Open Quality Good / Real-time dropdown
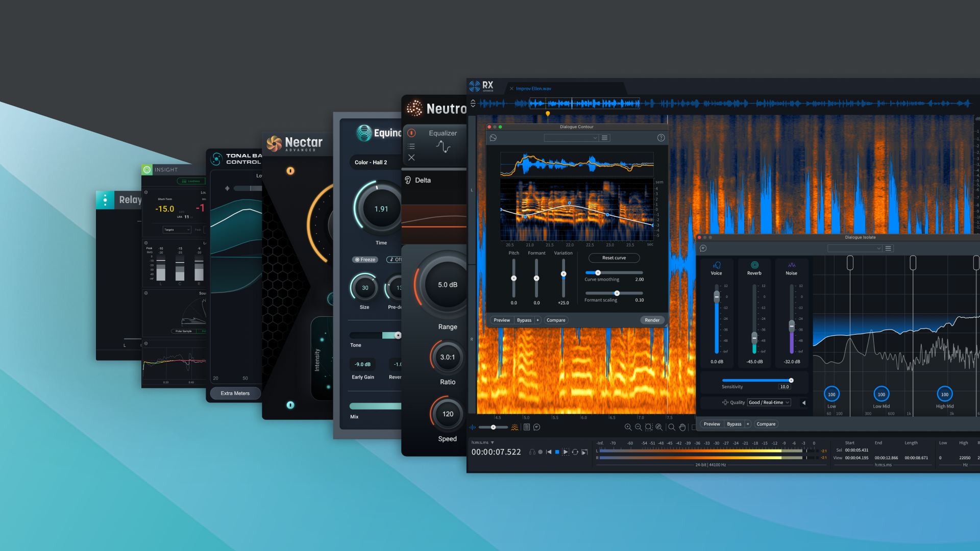 (769, 403)
